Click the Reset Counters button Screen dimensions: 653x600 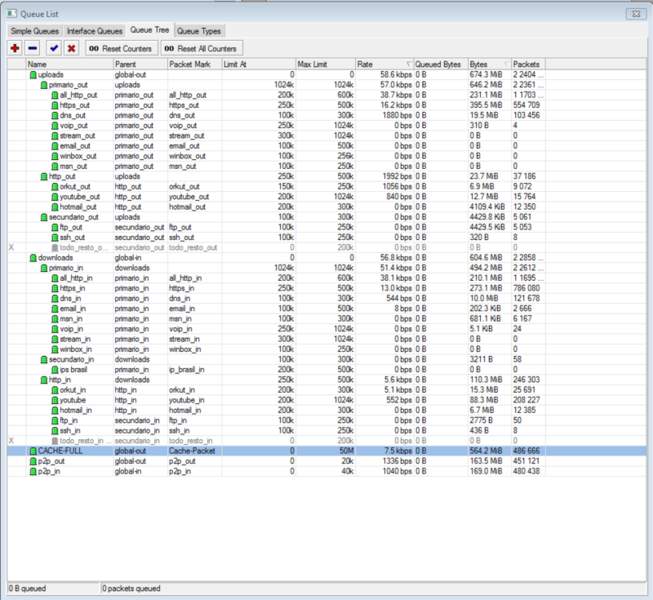(x=121, y=48)
